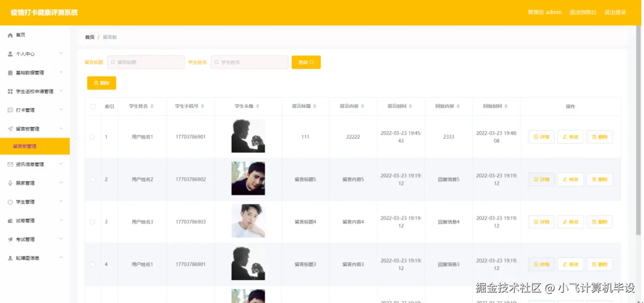Open 详情 for row 留言标题3

coord(541,264)
